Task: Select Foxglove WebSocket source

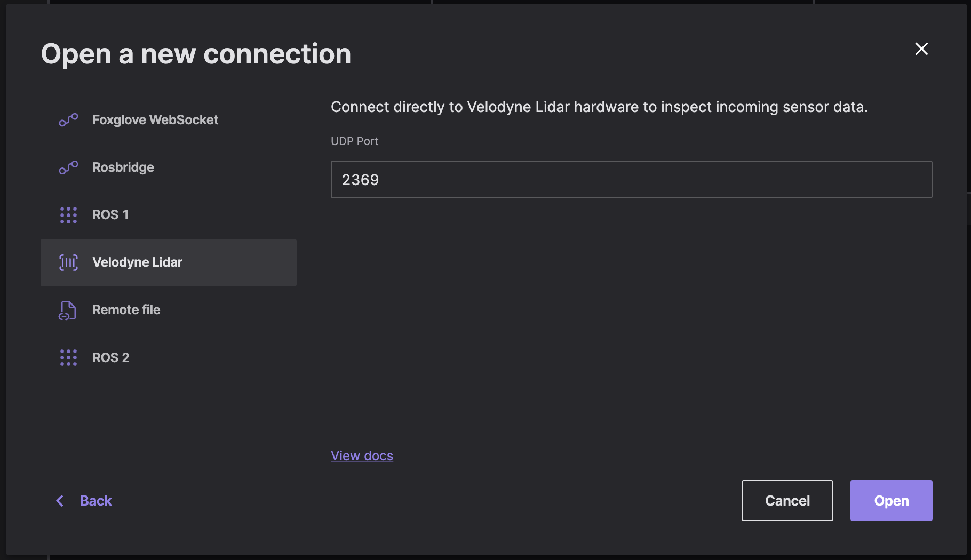Action: click(155, 120)
